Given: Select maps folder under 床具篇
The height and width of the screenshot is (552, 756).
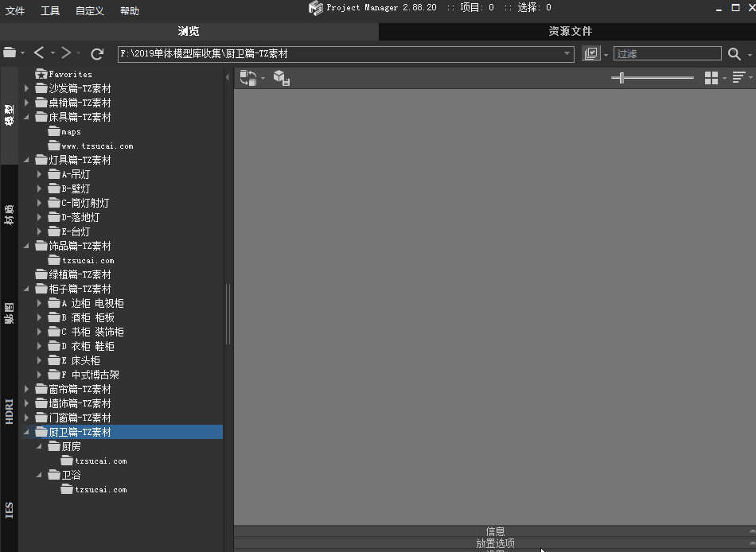Looking at the screenshot, I should tap(64, 131).
